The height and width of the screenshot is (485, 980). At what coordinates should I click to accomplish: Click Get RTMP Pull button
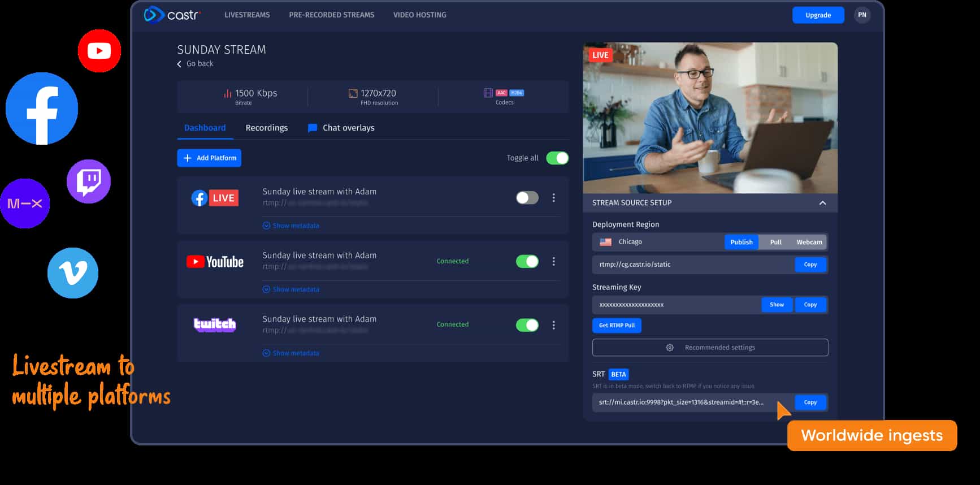[x=617, y=326]
